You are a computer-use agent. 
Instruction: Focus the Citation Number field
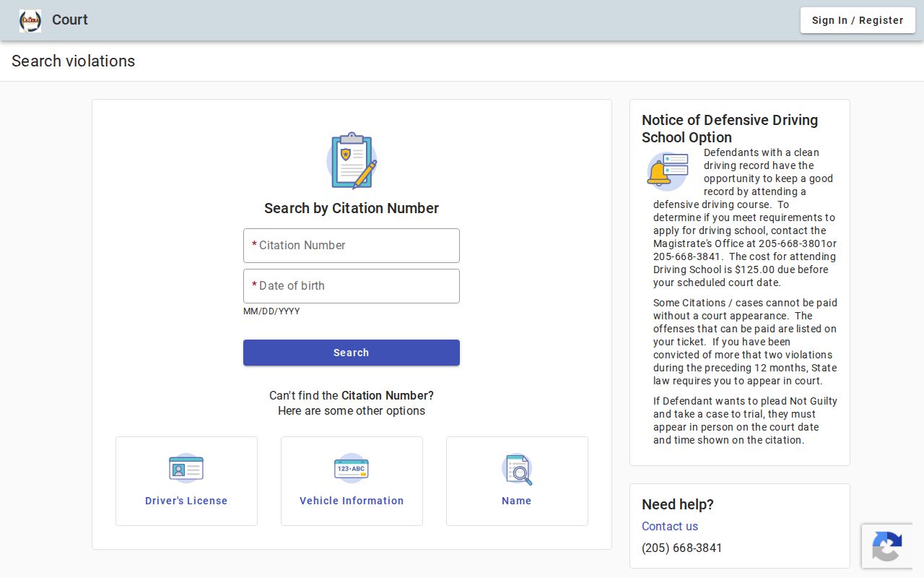352,246
